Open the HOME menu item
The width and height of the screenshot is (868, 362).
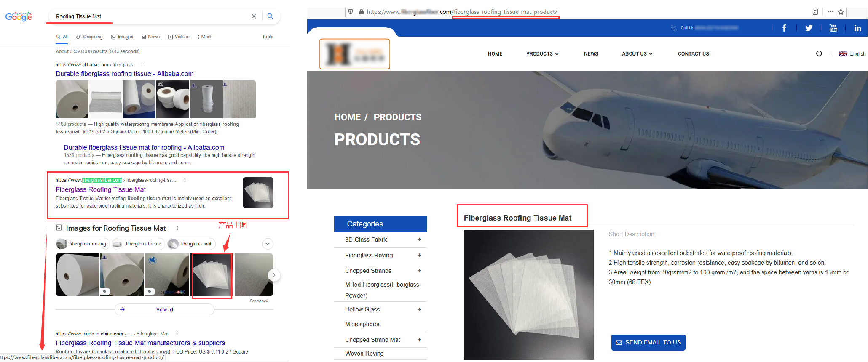click(495, 54)
